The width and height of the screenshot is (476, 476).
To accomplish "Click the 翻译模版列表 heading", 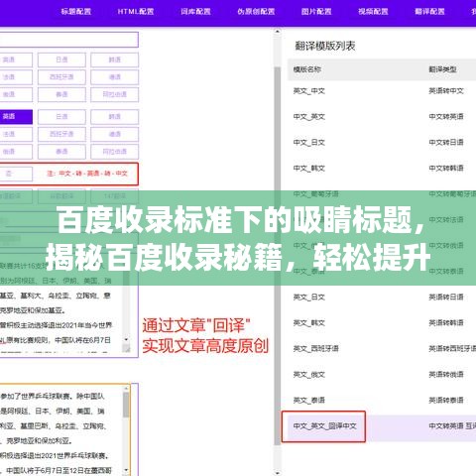I will pos(325,46).
